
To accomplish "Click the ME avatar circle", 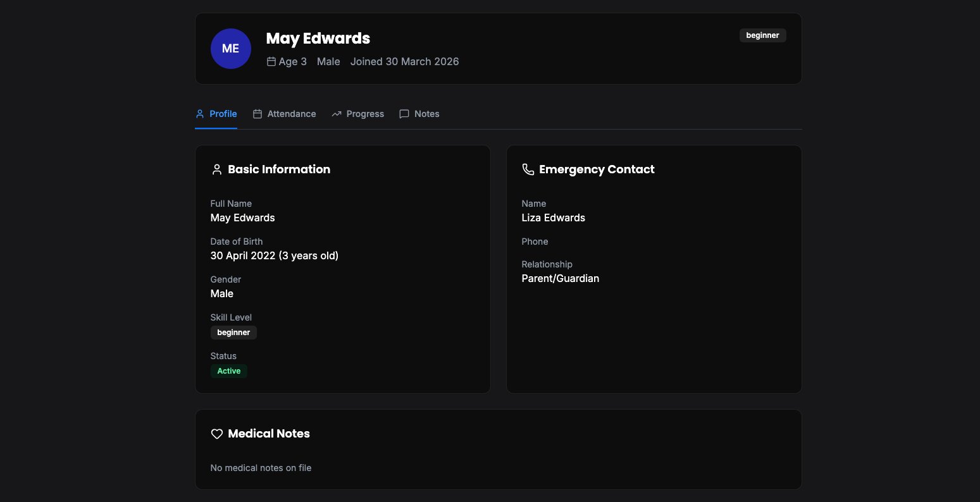I will point(230,48).
